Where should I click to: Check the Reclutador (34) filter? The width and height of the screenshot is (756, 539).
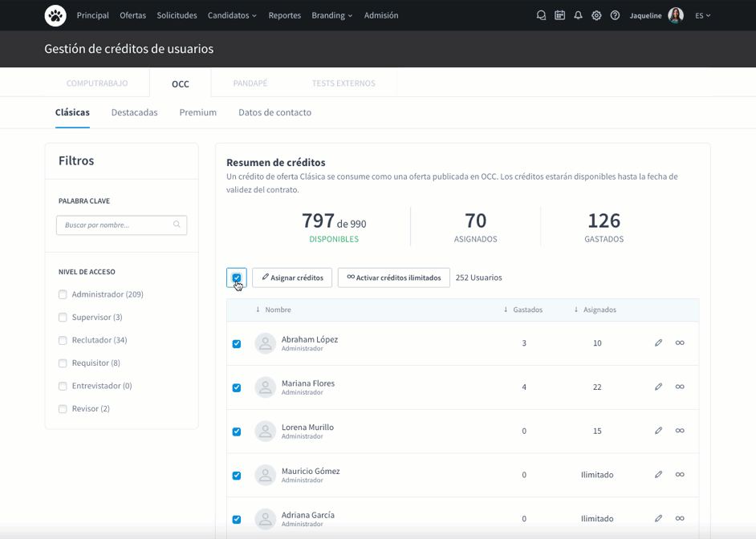(x=63, y=340)
